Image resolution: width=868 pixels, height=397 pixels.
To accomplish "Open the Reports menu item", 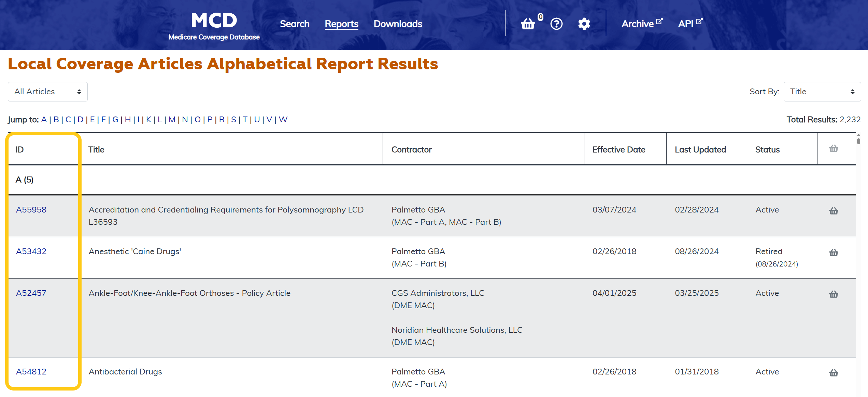I will [341, 24].
